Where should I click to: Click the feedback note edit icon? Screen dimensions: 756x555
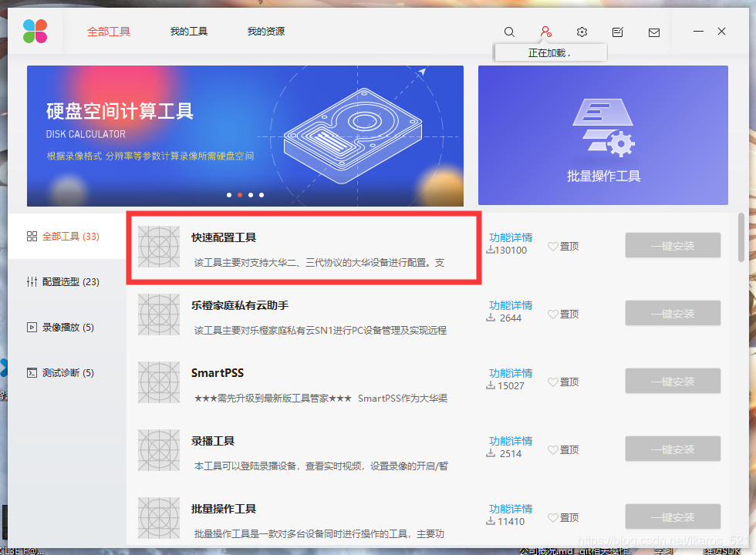pos(618,32)
